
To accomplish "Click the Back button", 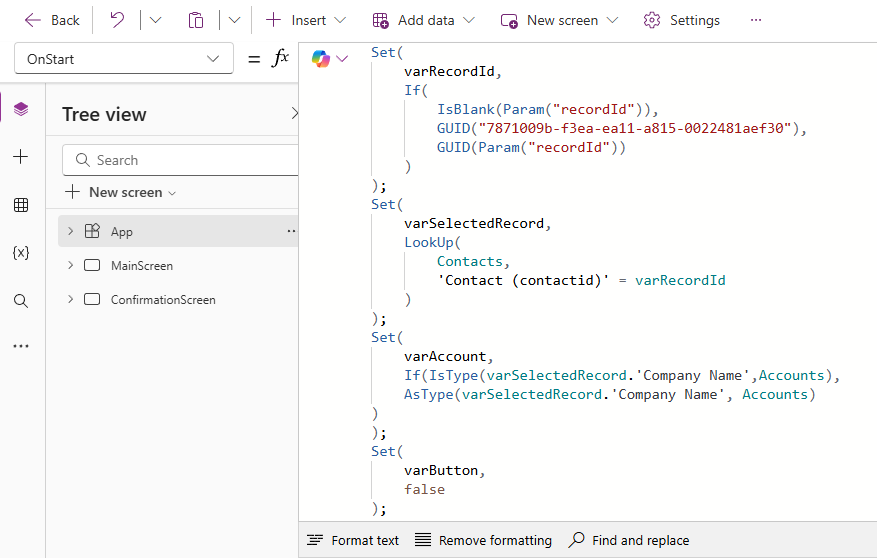I will click(52, 20).
